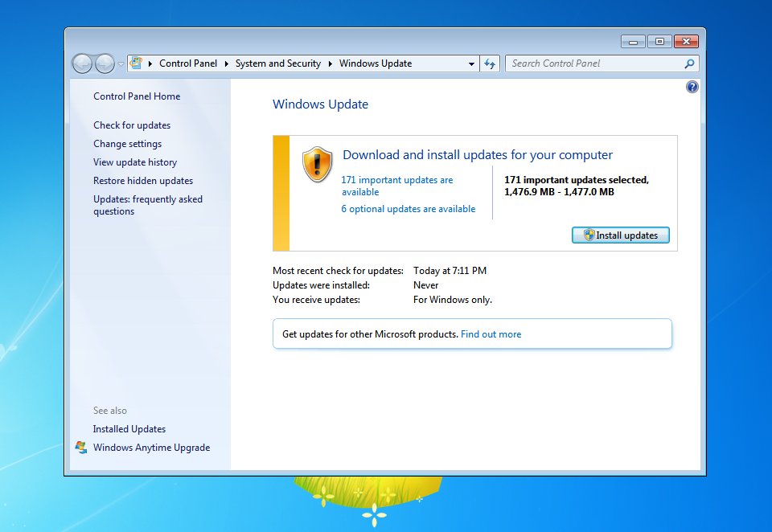
Task: Click the orange warning shield icon
Action: (x=318, y=164)
